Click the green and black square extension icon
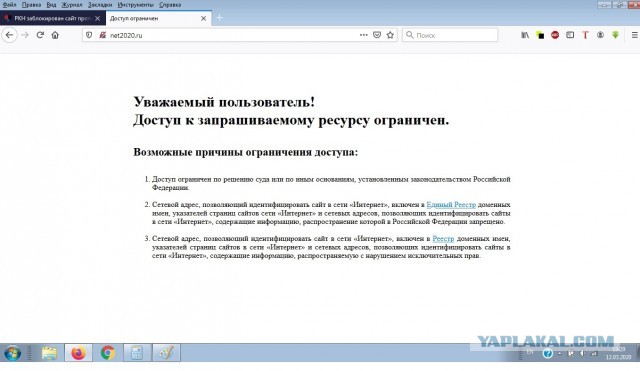The height and width of the screenshot is (371, 640). pos(540,36)
